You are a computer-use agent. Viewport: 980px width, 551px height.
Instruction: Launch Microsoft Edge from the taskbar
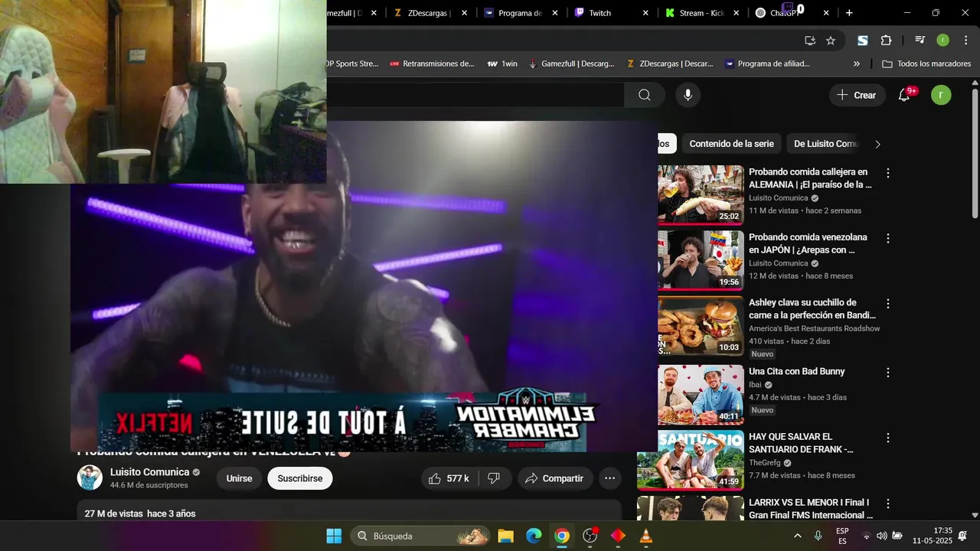[534, 536]
